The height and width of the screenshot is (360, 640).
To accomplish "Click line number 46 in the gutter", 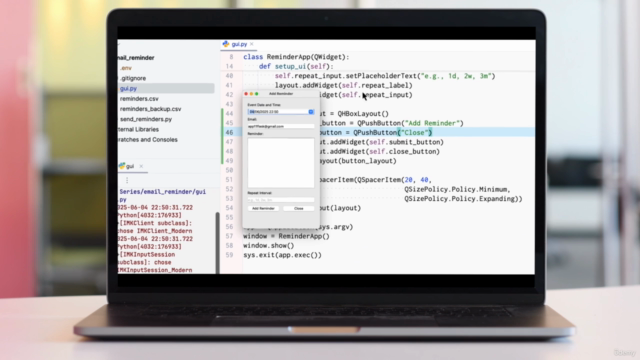I will click(x=229, y=132).
